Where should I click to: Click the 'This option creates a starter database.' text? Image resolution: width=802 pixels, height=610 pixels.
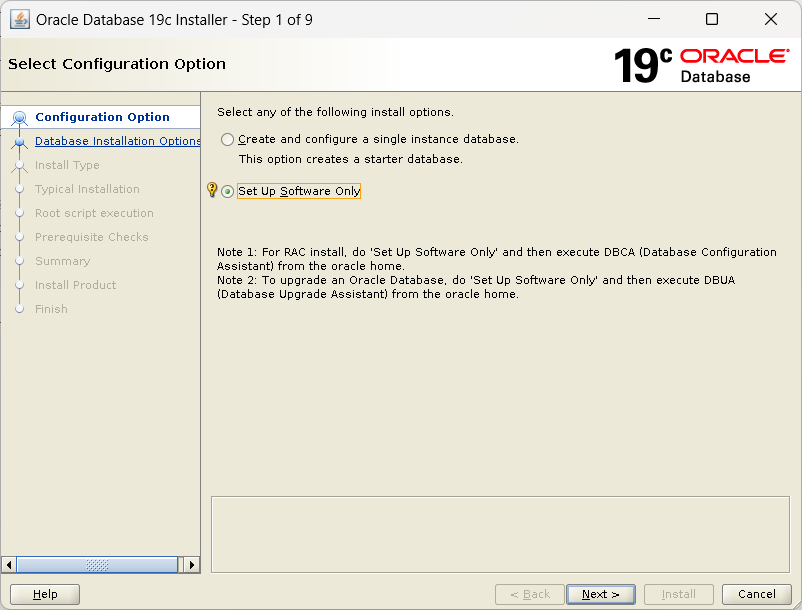(350, 160)
